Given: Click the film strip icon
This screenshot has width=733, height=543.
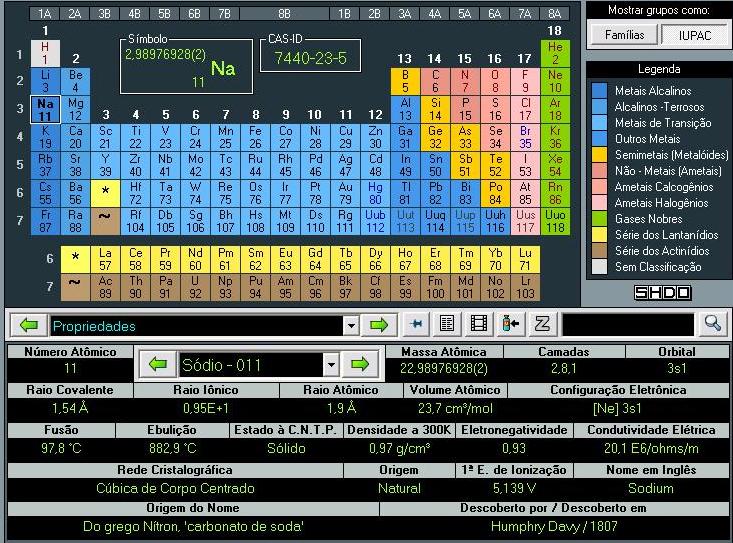Looking at the screenshot, I should point(479,323).
